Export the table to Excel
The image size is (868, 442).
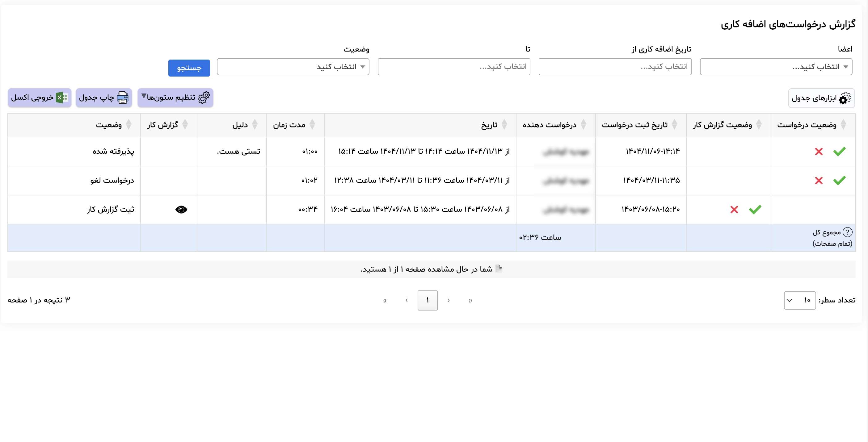pyautogui.click(x=39, y=98)
